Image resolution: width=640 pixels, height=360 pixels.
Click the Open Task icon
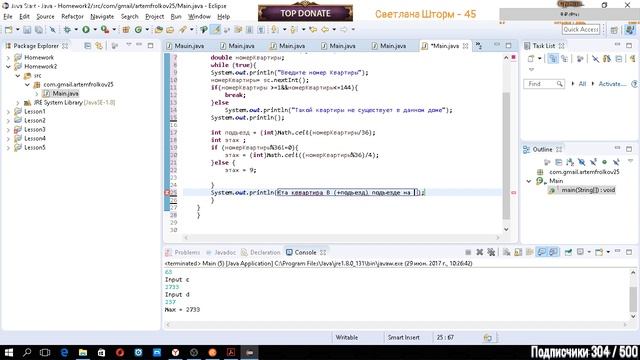point(170,29)
